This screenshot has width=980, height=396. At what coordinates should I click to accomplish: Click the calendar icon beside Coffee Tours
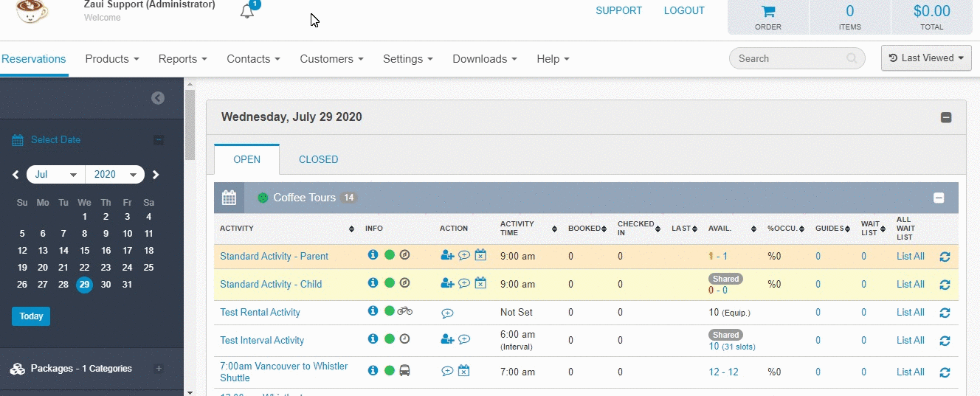(x=229, y=198)
